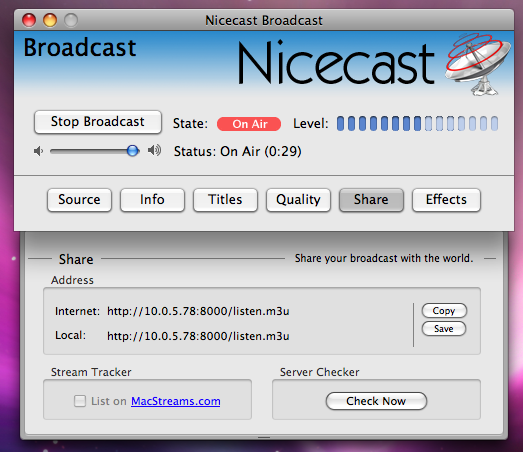Follow the MacStreams.com link
Viewport: 523px width, 452px height.
(x=175, y=401)
